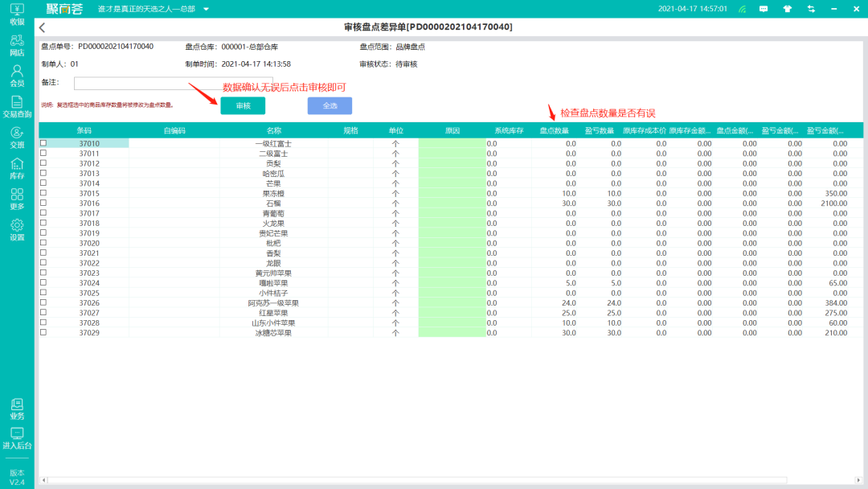
Task: Open the 收银 cashier icon in sidebar
Action: 17,14
